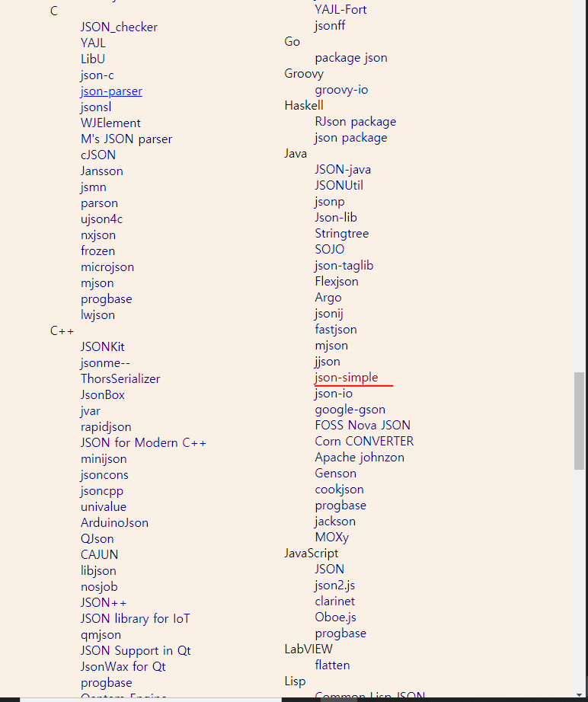Open the Jansson link
This screenshot has height=702, width=588.
(x=101, y=171)
